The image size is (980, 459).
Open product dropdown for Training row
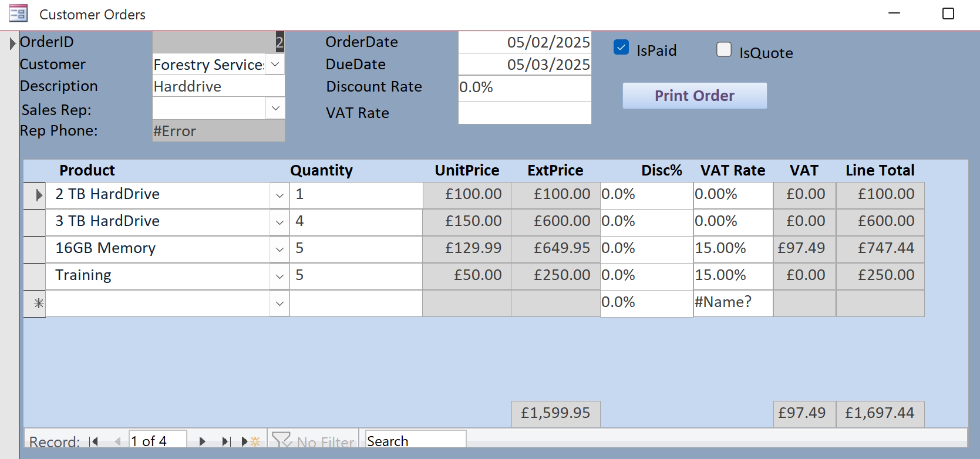pyautogui.click(x=279, y=276)
